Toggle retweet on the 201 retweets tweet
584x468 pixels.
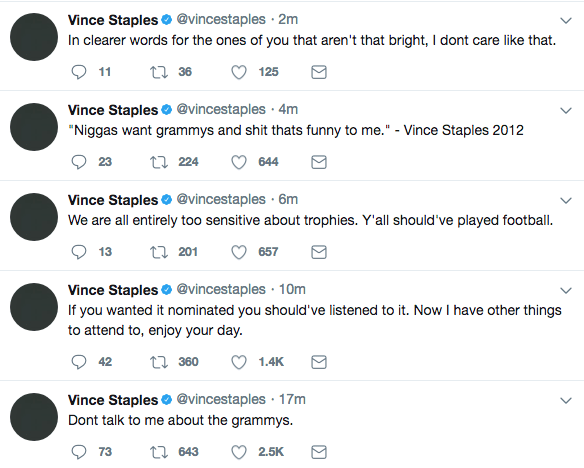tap(159, 252)
